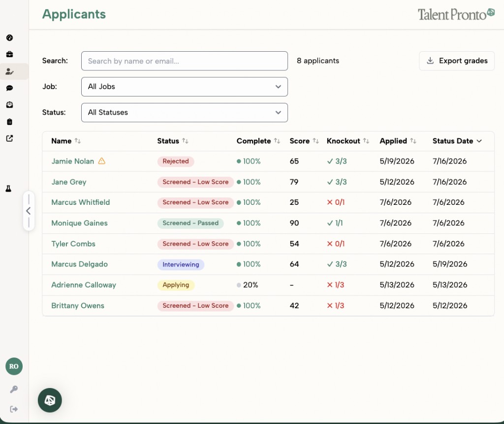Click the RO user avatar

pos(14,366)
